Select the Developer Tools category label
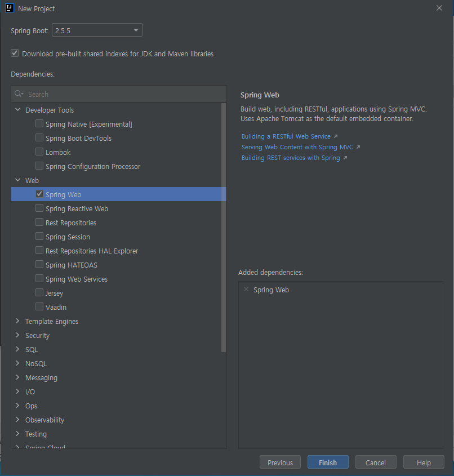This screenshot has height=476, width=454. point(50,110)
